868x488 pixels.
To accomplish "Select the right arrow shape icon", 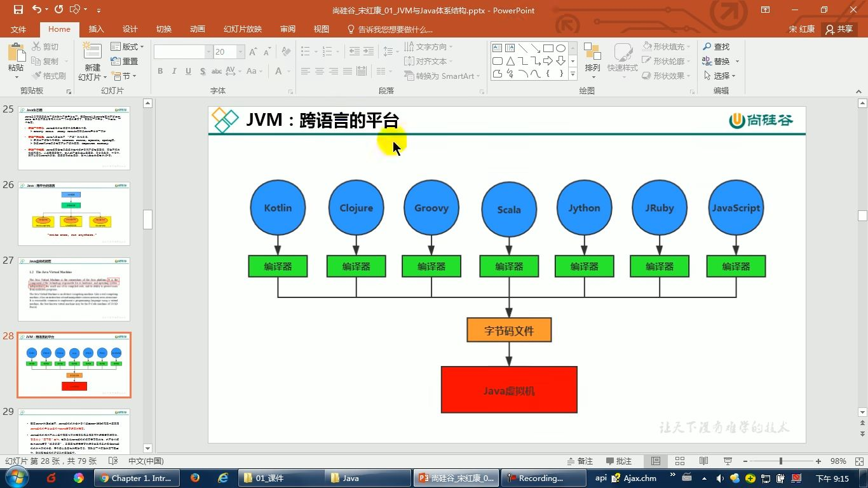I will coord(548,61).
